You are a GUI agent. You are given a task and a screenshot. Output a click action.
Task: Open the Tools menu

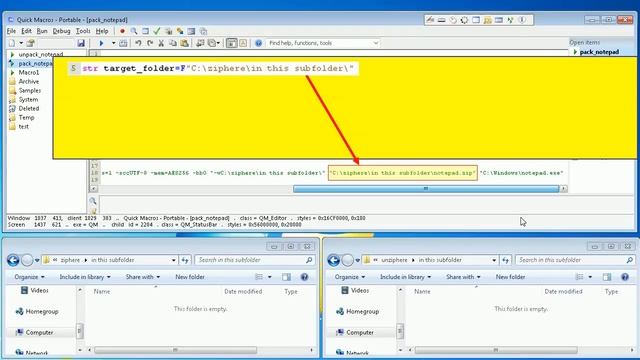(83, 31)
